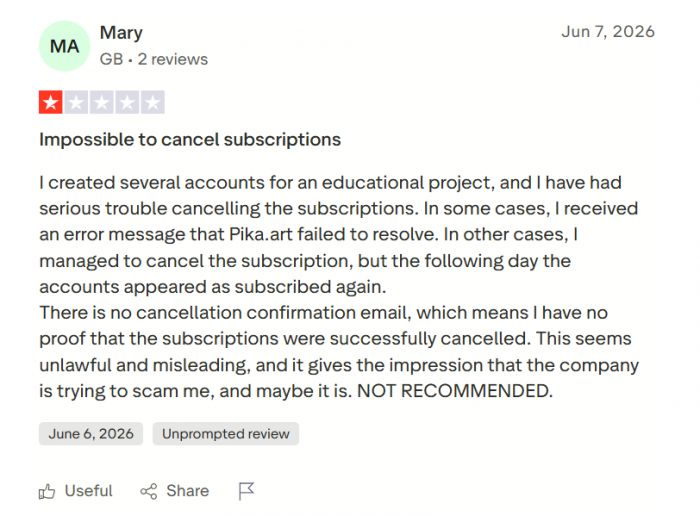Click the fourth grey star

(127, 102)
